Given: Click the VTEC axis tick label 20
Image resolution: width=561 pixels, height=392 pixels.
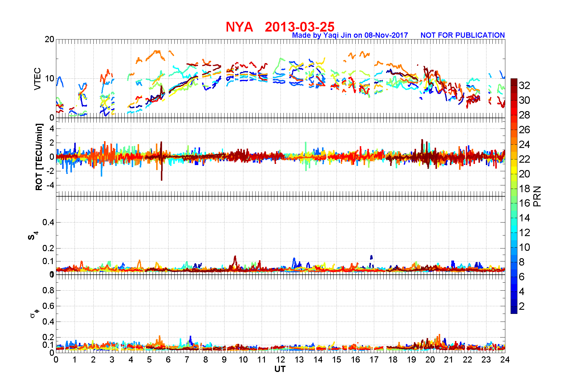Looking at the screenshot, I should tap(49, 39).
